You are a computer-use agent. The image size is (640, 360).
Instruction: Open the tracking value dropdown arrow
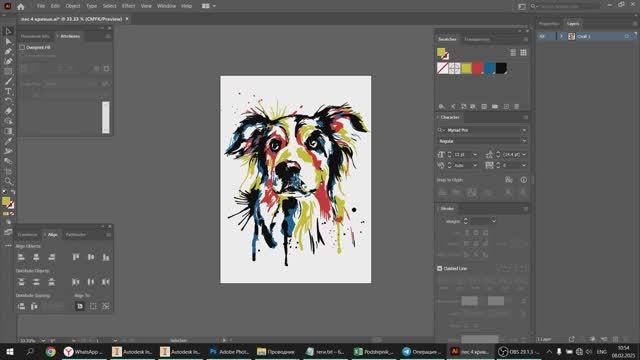pos(524,166)
